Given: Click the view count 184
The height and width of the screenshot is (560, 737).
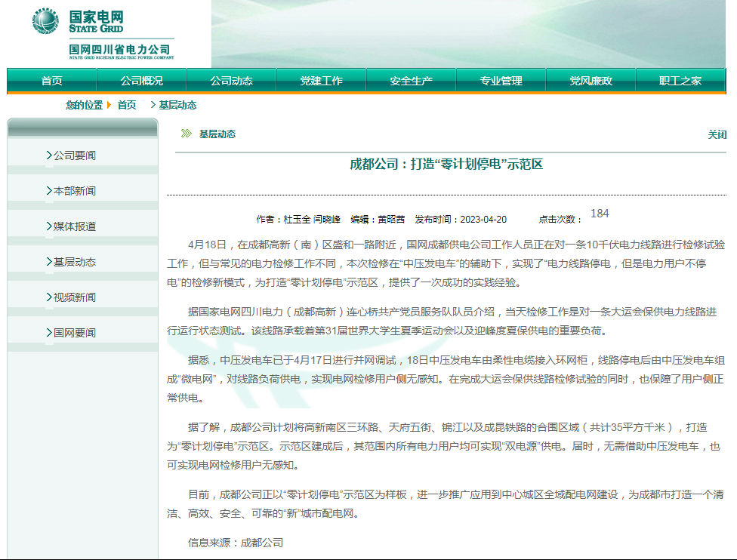Looking at the screenshot, I should (600, 214).
